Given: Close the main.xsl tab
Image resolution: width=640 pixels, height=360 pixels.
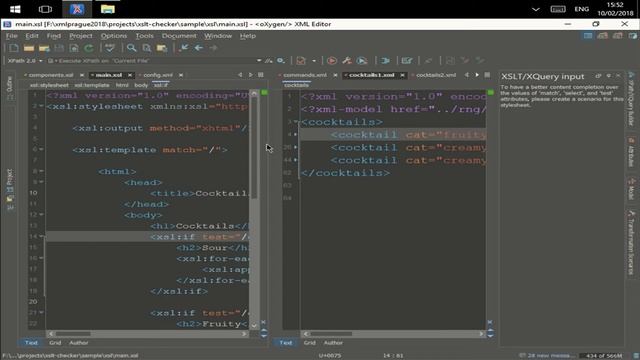Looking at the screenshot, I should (x=130, y=75).
